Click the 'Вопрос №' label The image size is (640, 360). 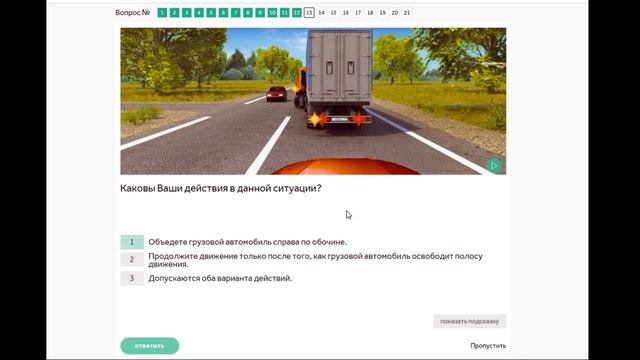(x=133, y=13)
